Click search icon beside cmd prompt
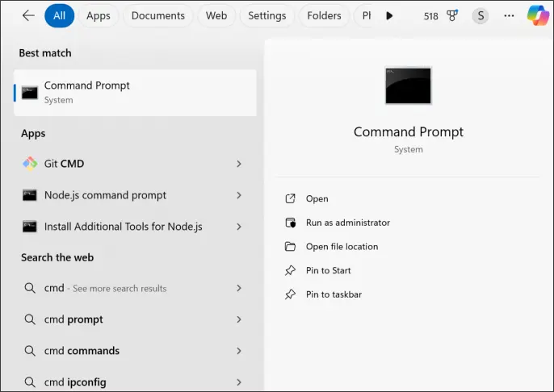The image size is (554, 392). point(30,319)
